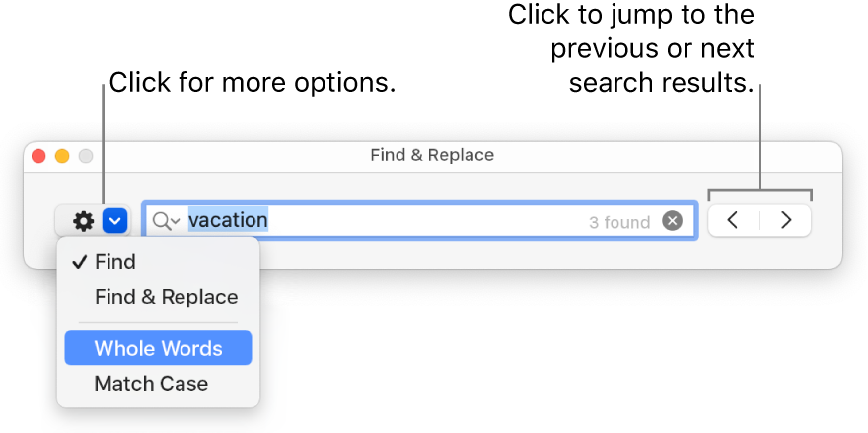Screen dimensions: 868x433
Task: Clear the search field with the X
Action: pyautogui.click(x=672, y=221)
